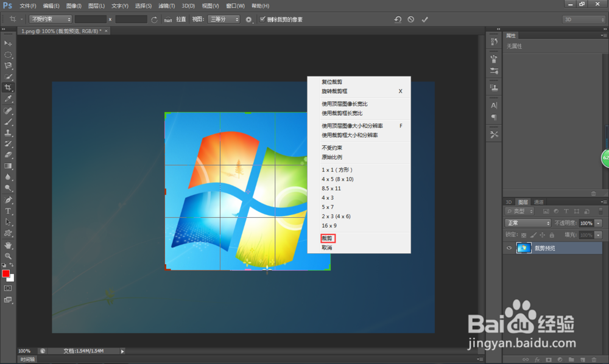Choose 取消 in the context menu
The image size is (609, 364).
click(x=326, y=248)
